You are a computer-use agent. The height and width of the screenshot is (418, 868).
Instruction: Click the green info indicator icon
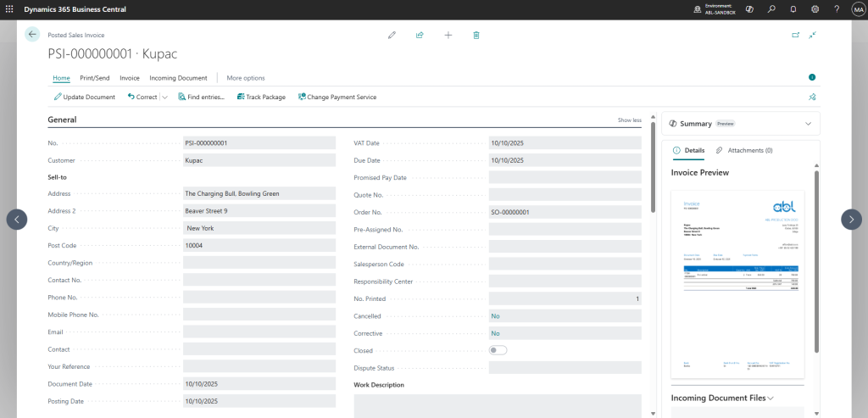[812, 77]
